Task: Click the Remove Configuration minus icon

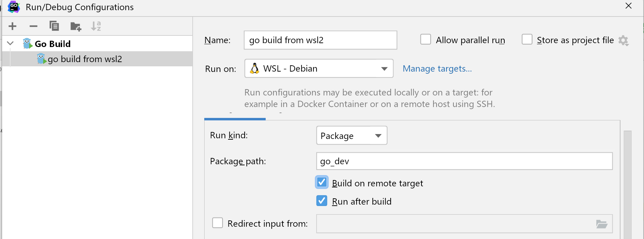Action: coord(33,26)
